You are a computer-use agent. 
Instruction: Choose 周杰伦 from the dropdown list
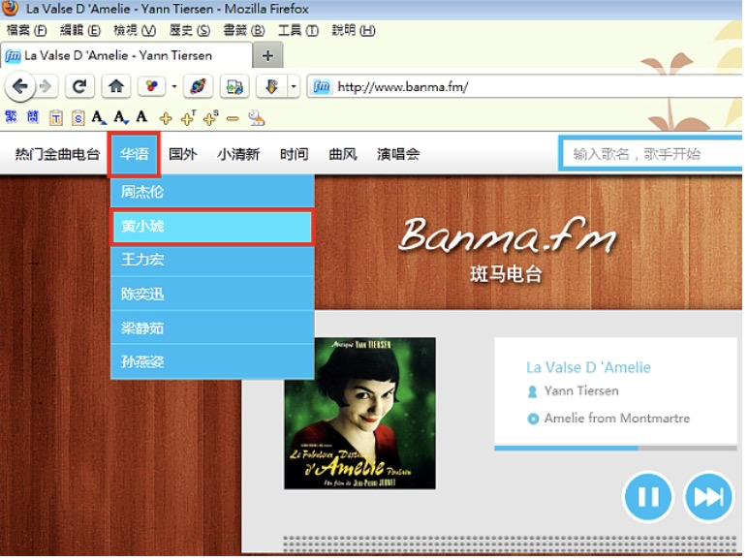(x=212, y=192)
